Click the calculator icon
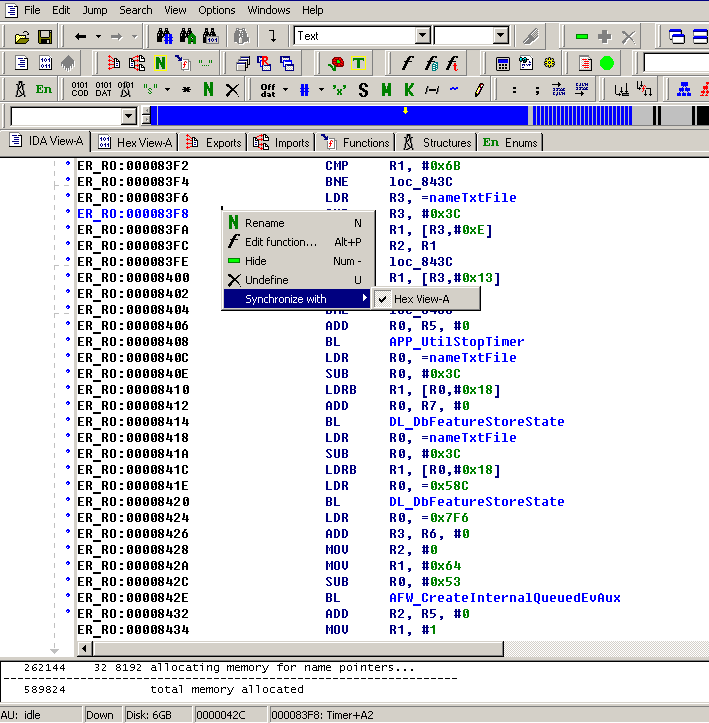The width and height of the screenshot is (709, 723). coord(502,63)
